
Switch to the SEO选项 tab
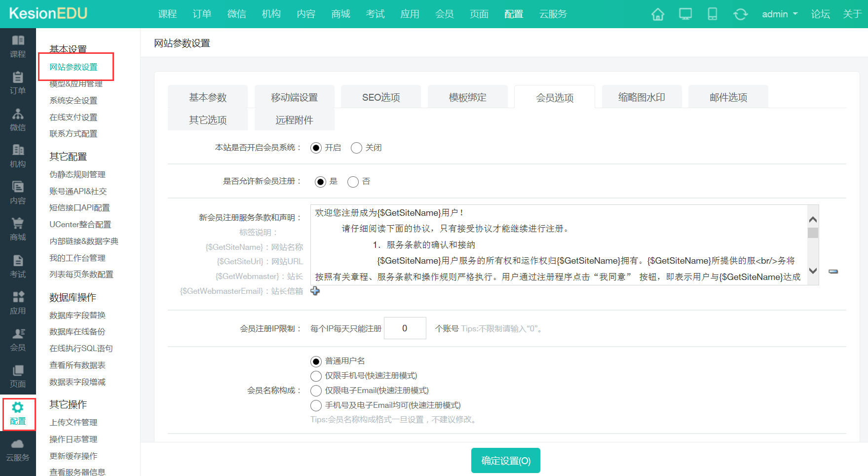380,97
